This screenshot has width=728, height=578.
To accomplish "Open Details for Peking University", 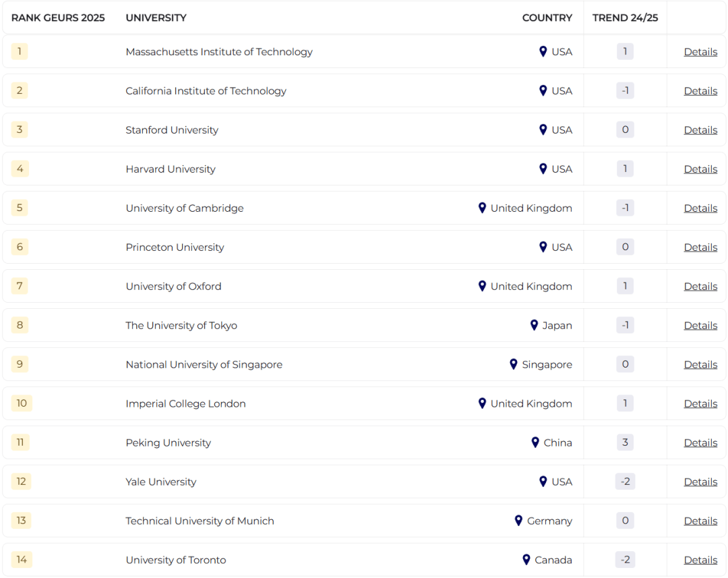I will [700, 443].
